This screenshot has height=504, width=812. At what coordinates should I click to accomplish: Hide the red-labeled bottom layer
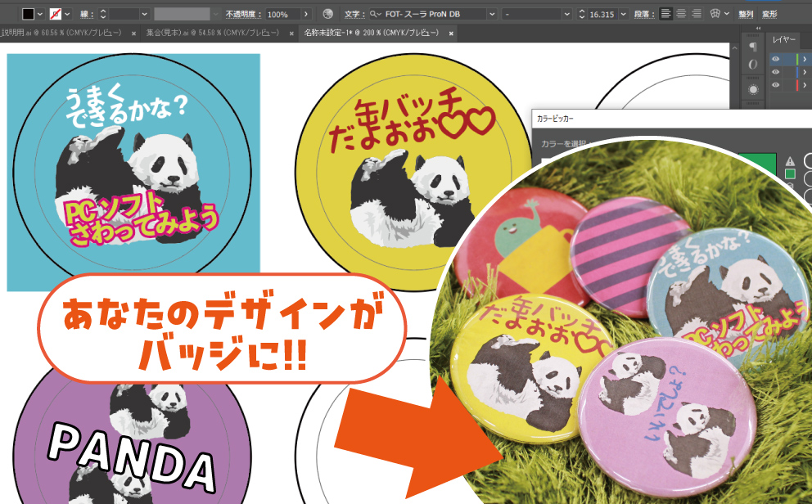(776, 85)
